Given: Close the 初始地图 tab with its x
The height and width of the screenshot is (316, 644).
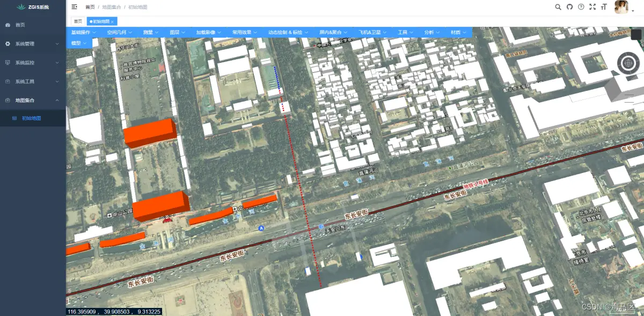Looking at the screenshot, I should coord(112,21).
